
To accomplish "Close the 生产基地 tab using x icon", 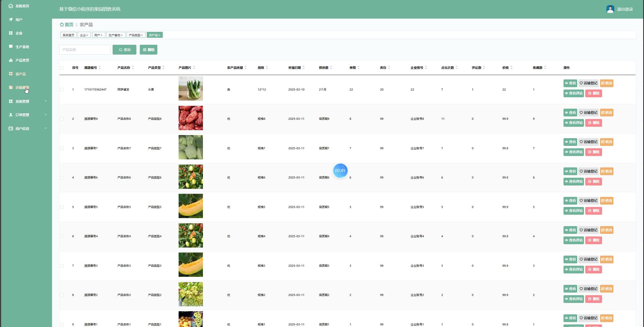I will point(122,35).
